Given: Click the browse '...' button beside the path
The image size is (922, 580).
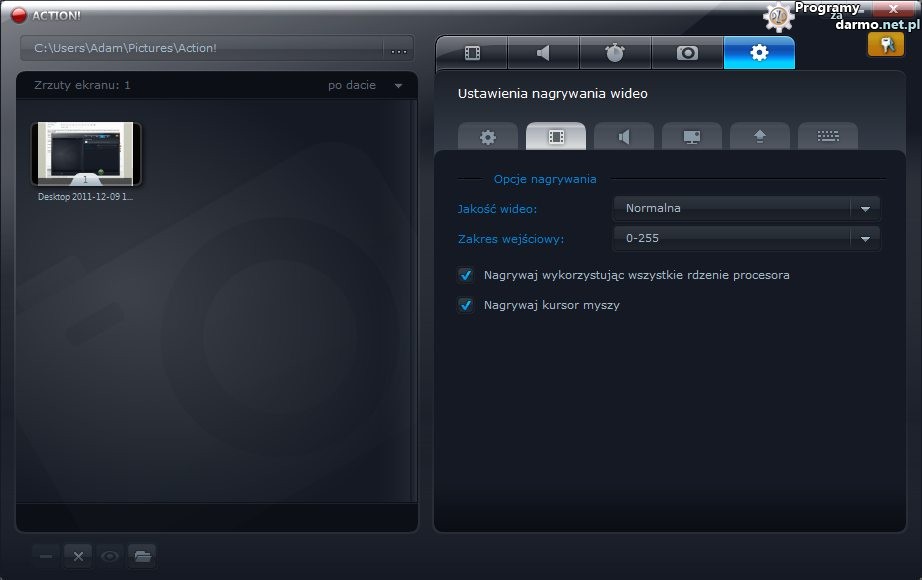Looking at the screenshot, I should coord(399,49).
